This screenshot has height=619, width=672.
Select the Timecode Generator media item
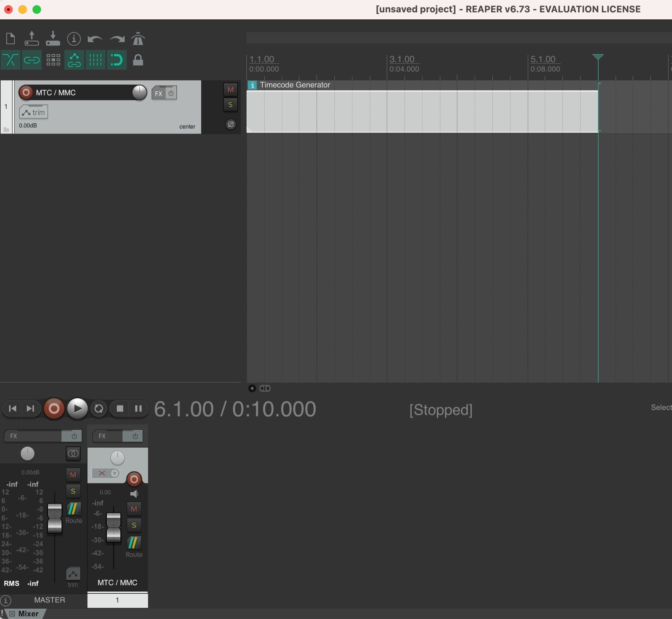[422, 112]
